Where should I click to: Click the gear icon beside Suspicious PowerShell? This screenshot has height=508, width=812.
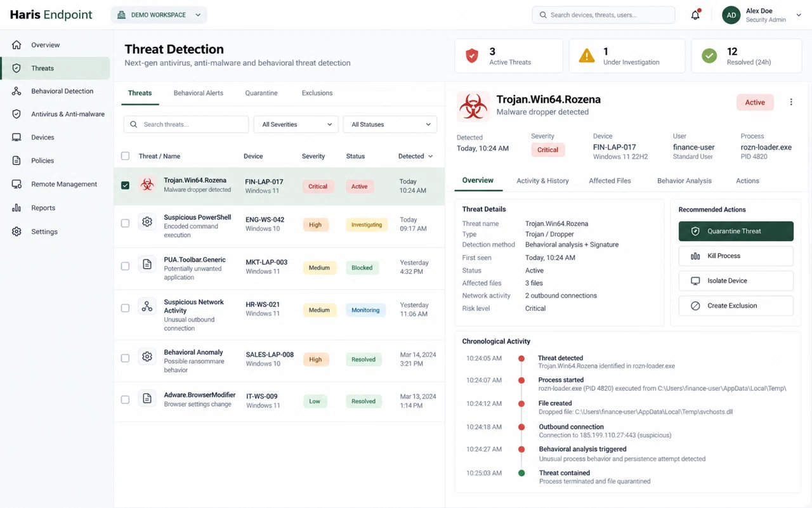[147, 222]
